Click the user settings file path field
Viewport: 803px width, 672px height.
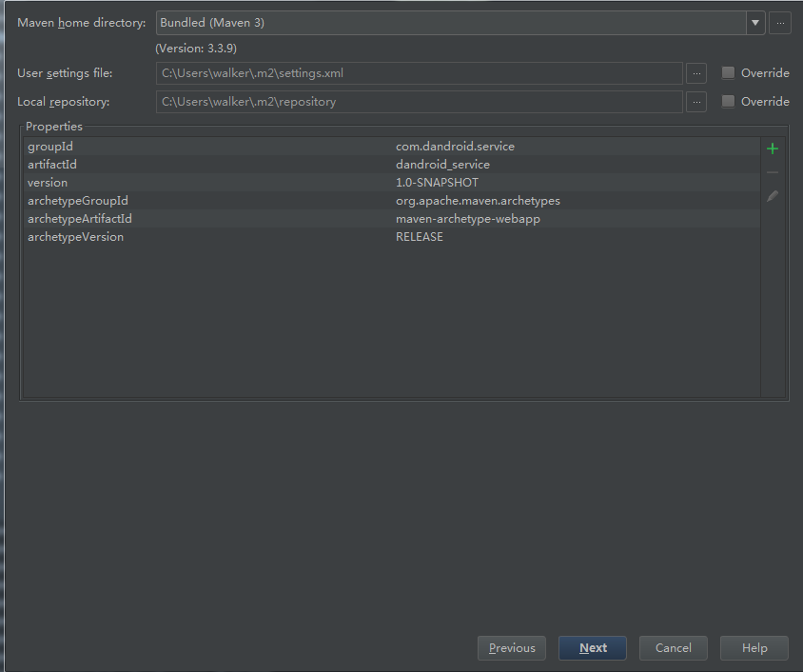pos(419,73)
